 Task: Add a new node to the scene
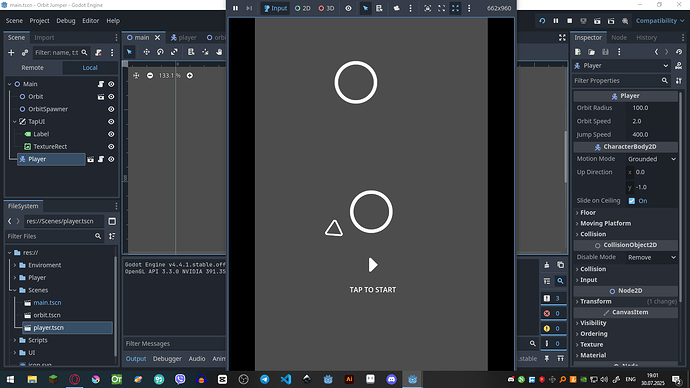(x=11, y=53)
